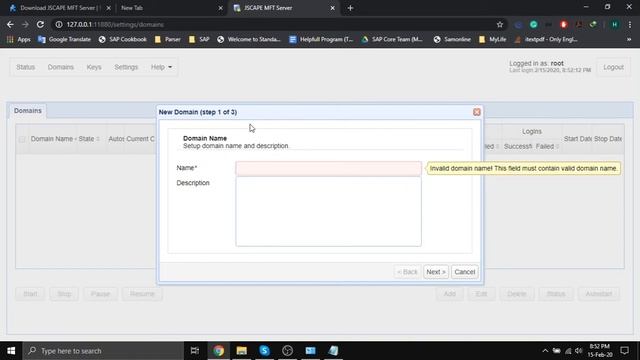Viewport: 640px width, 360px height.
Task: Open the Status menu item
Action: click(x=25, y=67)
